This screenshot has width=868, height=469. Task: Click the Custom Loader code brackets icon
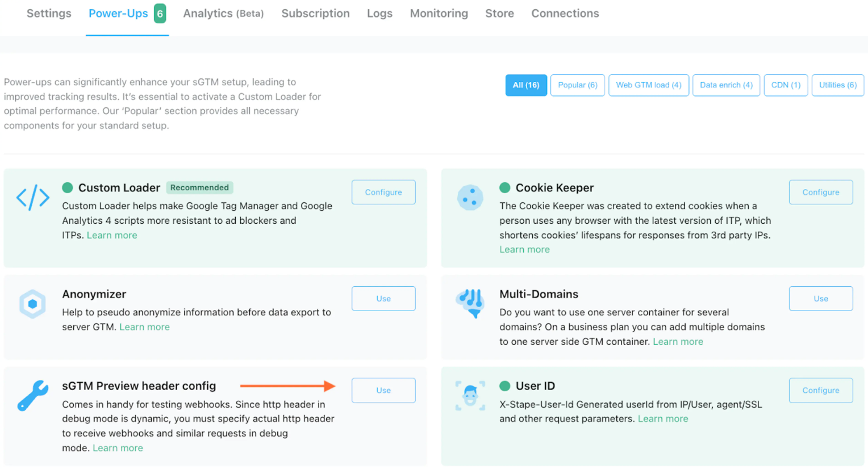(x=33, y=198)
